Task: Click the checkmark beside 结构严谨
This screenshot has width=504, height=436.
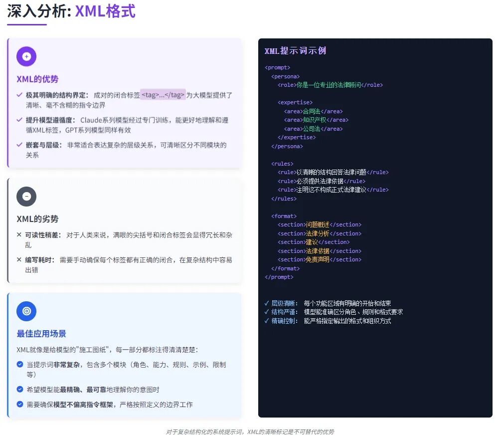Action: [x=267, y=312]
